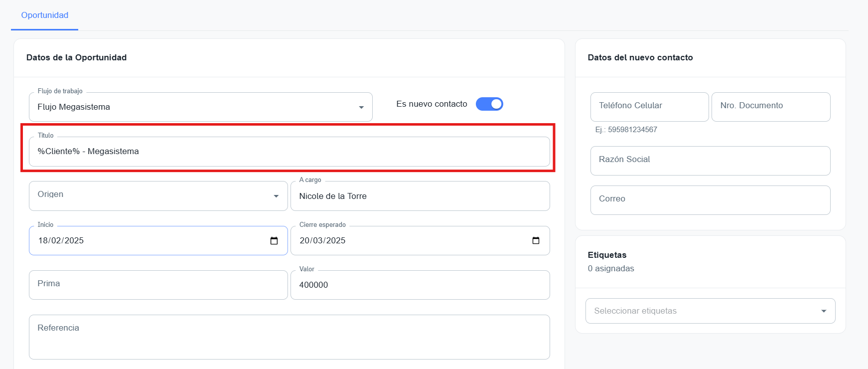Click the Título text field
This screenshot has height=369, width=868.
[x=289, y=152]
